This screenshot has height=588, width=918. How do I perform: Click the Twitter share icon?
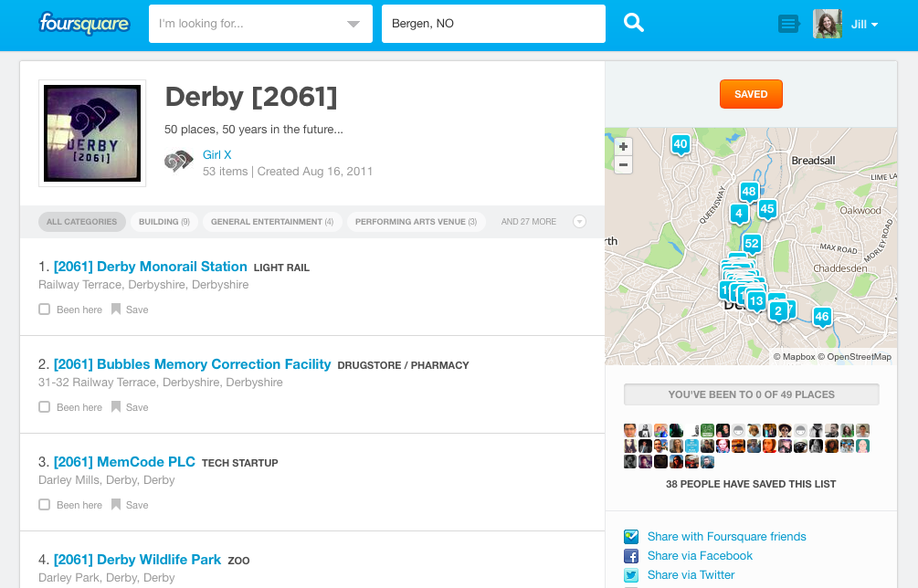tap(631, 575)
